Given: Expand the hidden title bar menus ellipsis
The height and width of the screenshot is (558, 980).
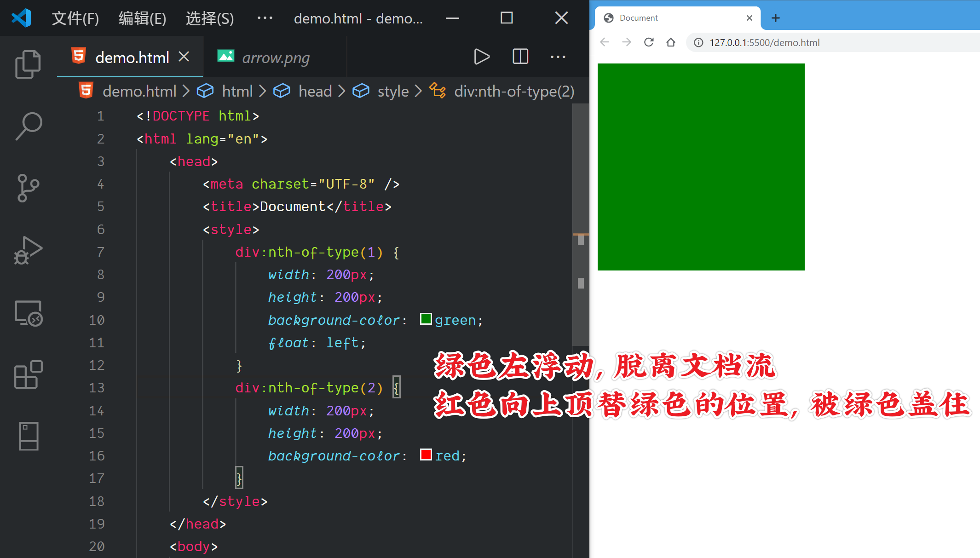Looking at the screenshot, I should 265,18.
